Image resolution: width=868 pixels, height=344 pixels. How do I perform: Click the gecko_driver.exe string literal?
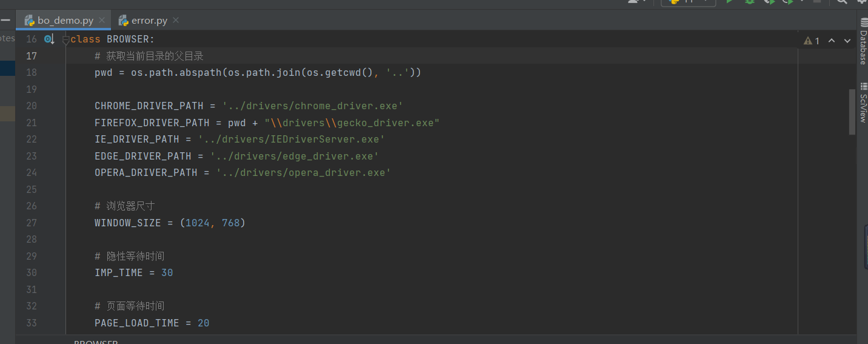352,123
